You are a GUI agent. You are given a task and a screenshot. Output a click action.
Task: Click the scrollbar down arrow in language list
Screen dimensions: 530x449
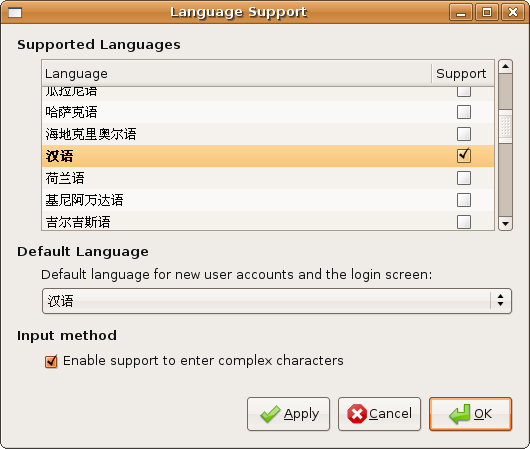(x=505, y=223)
